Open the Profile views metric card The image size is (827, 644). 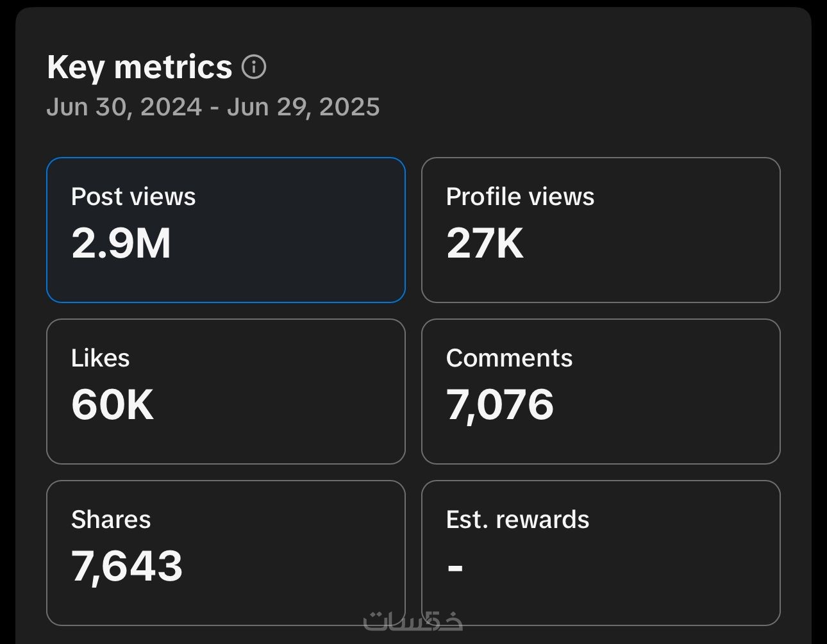coord(600,229)
